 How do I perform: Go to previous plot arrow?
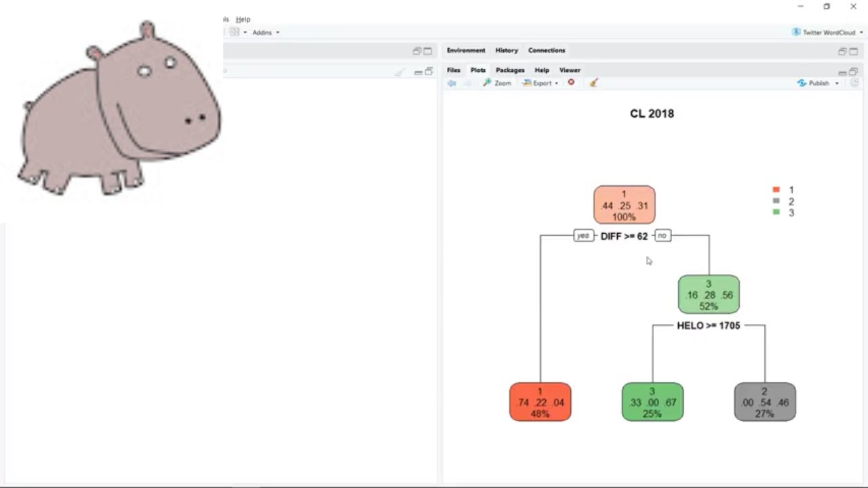click(452, 83)
